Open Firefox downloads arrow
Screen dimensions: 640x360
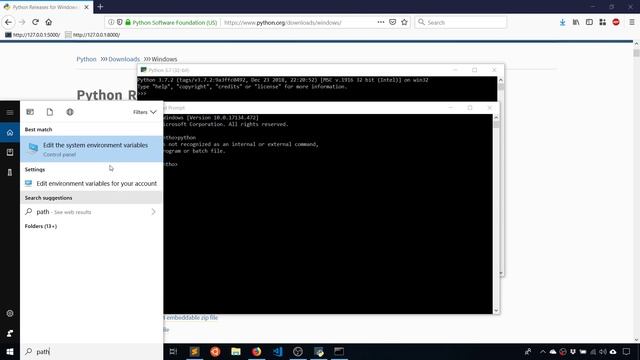[562, 22]
